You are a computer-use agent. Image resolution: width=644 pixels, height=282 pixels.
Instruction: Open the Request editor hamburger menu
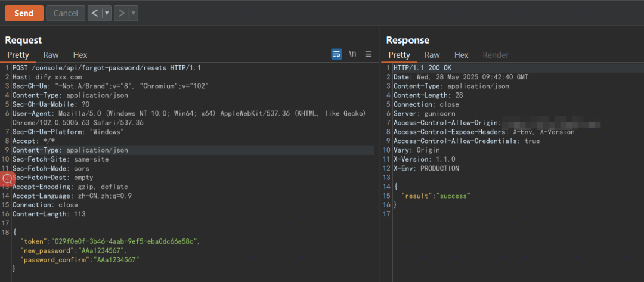coord(369,54)
